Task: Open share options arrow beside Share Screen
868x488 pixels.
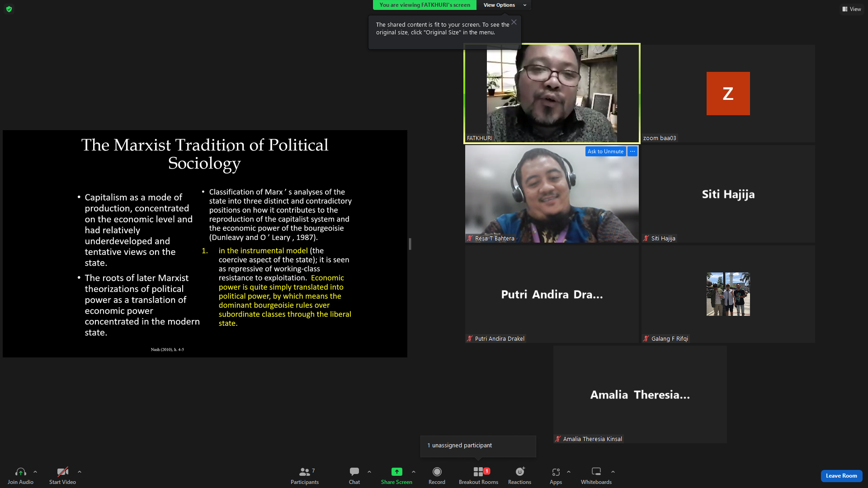Action: [x=414, y=472]
